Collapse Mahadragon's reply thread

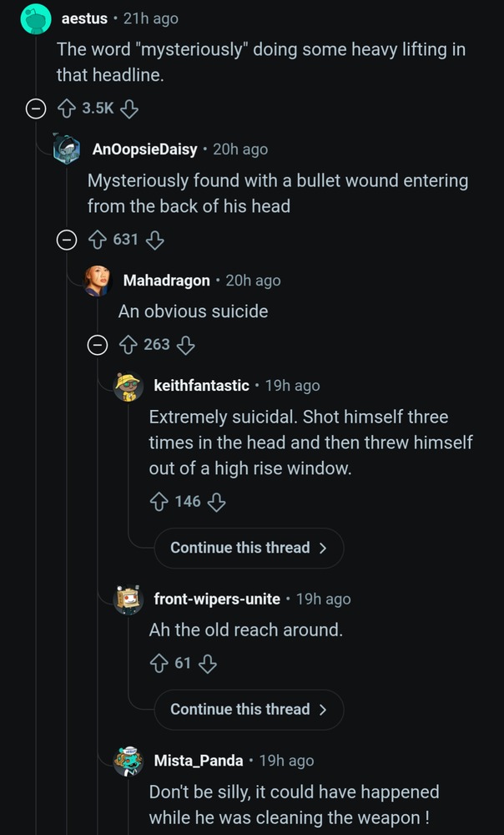pos(98,344)
